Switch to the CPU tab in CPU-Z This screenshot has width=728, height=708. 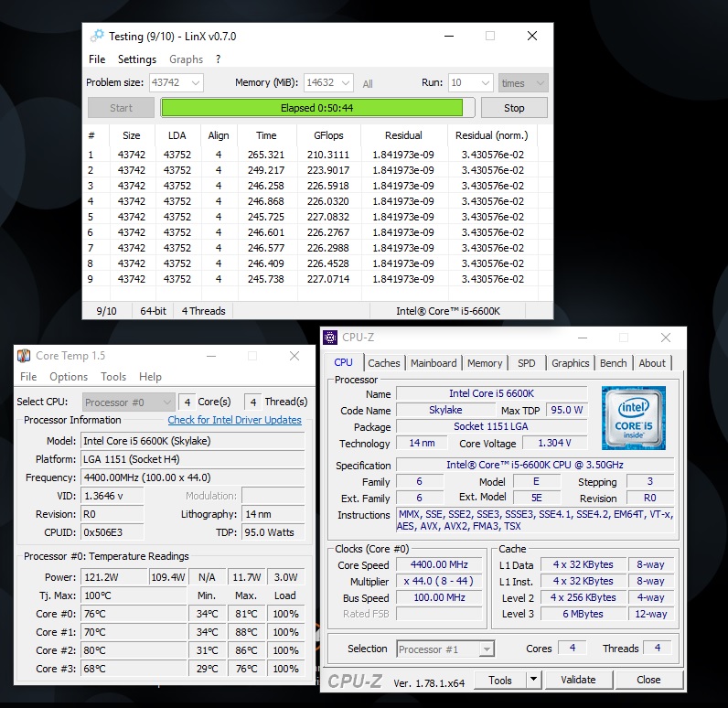(x=344, y=362)
